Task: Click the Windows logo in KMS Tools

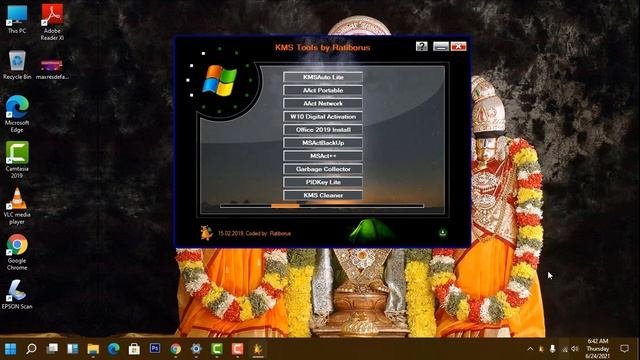Action: [220, 81]
